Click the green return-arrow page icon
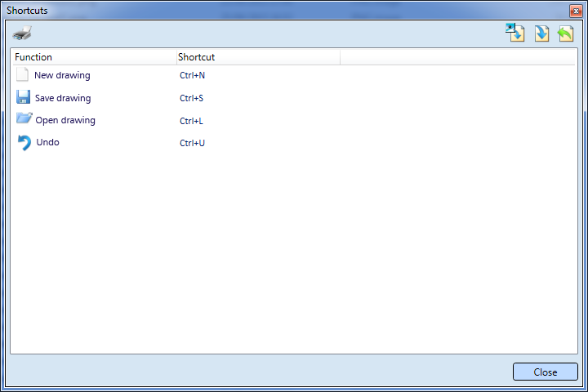588x392 pixels. coord(565,33)
